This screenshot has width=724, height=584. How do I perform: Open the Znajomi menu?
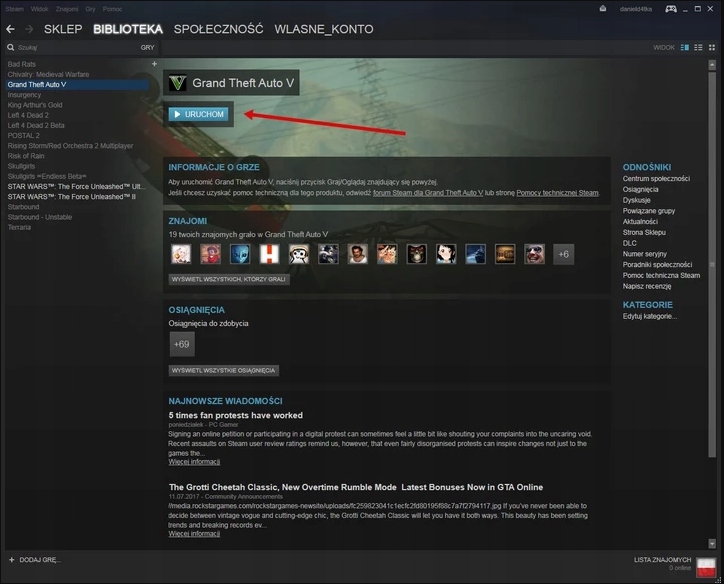coord(67,9)
